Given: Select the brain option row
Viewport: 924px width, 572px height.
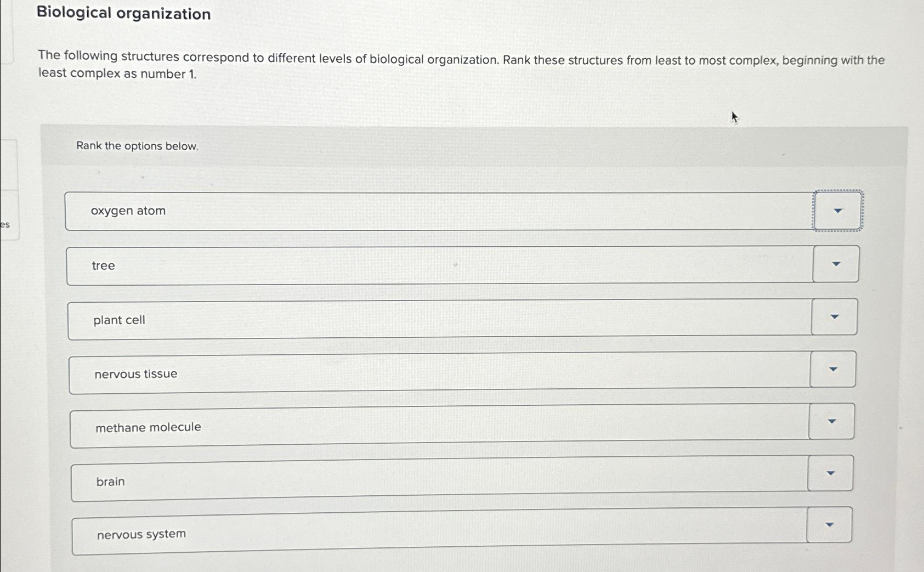Looking at the screenshot, I should tap(384, 481).
